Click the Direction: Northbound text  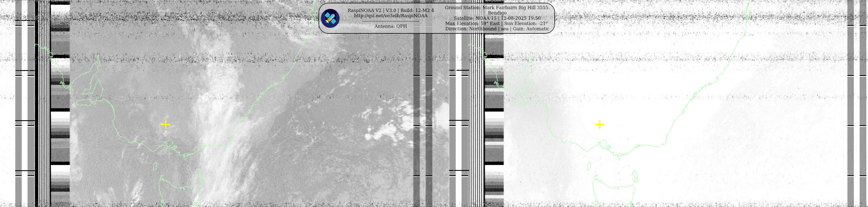tap(470, 29)
